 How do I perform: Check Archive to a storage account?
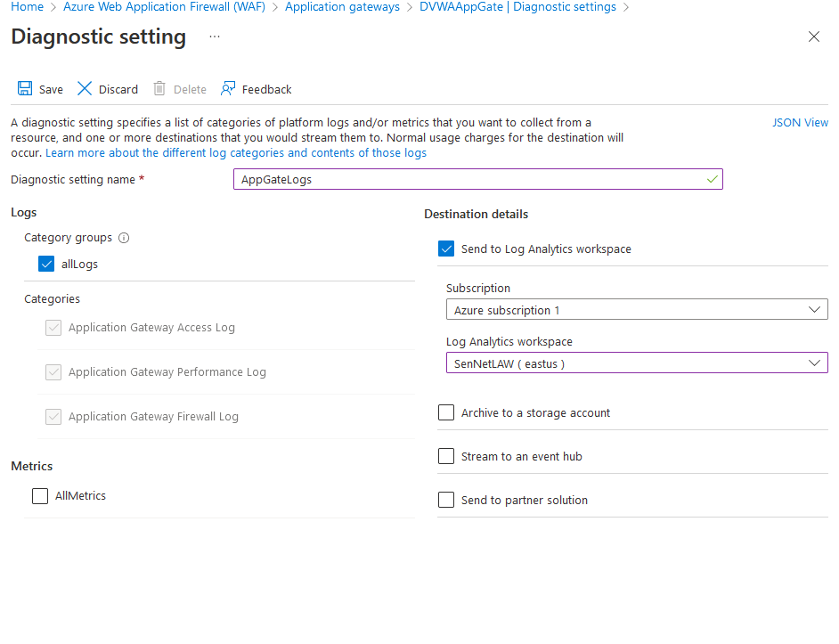tap(446, 413)
